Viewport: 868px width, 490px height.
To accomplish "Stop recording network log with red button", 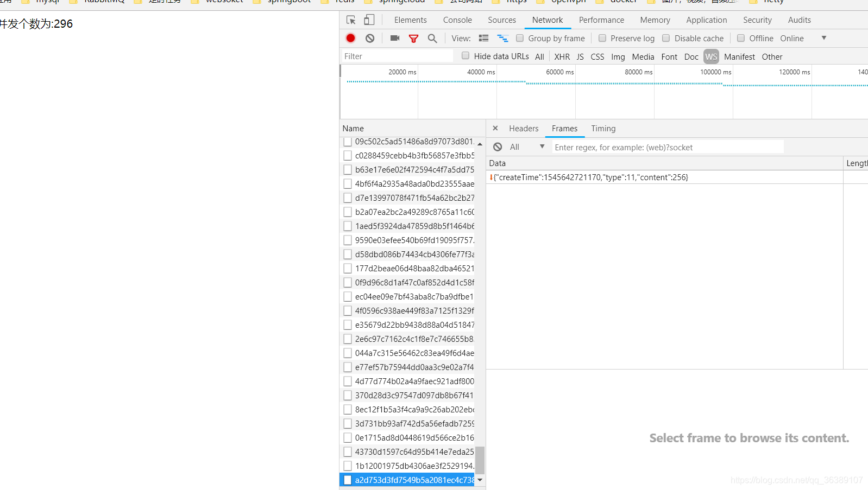I will coord(350,38).
